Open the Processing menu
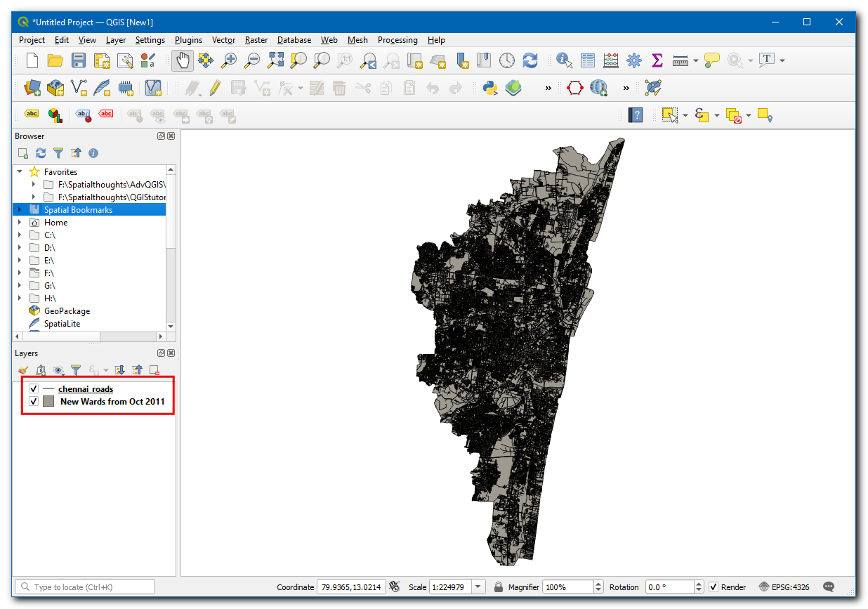 [x=397, y=40]
